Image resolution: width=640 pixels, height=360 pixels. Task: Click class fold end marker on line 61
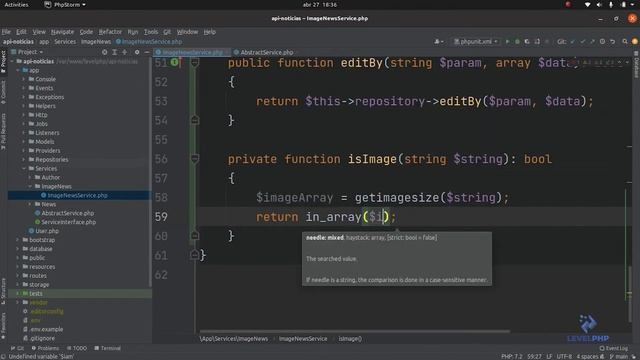click(195, 255)
